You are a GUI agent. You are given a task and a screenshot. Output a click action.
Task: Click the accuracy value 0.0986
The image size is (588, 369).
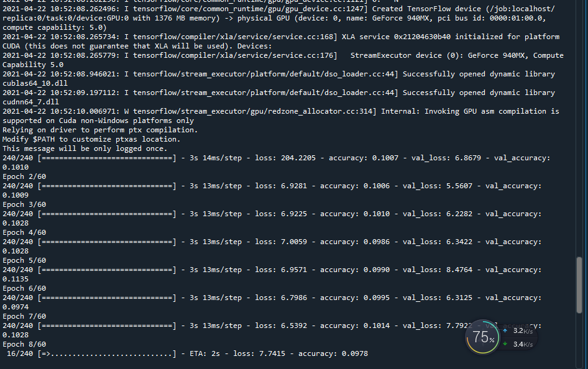coord(377,242)
